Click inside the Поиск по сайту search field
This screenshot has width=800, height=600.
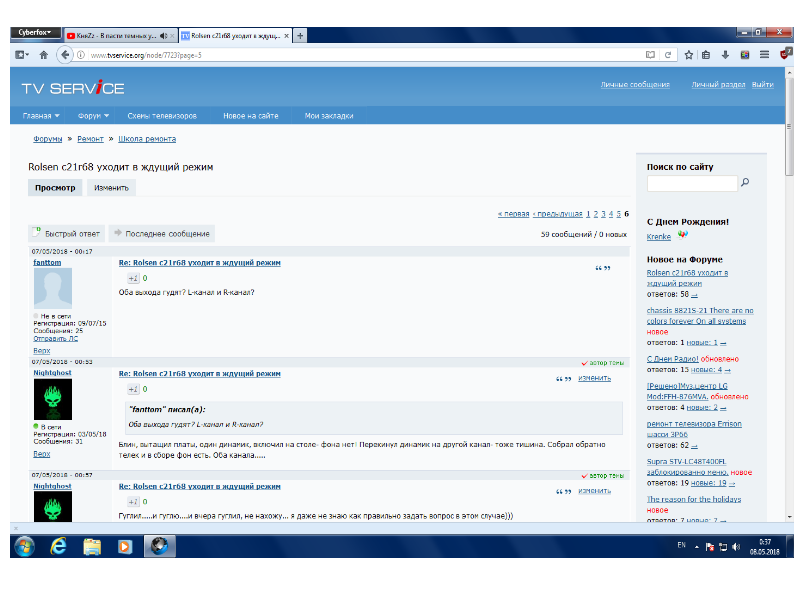[x=691, y=183]
